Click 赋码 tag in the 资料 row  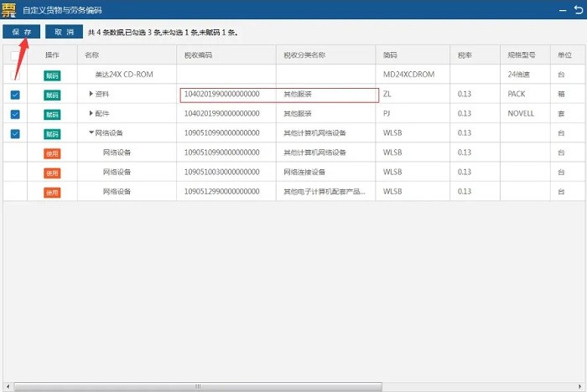pyautogui.click(x=52, y=95)
